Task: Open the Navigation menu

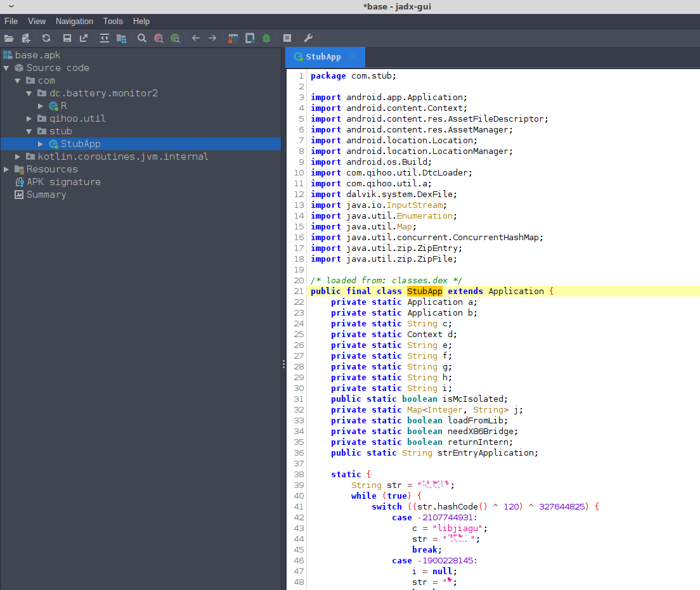Action: point(74,22)
